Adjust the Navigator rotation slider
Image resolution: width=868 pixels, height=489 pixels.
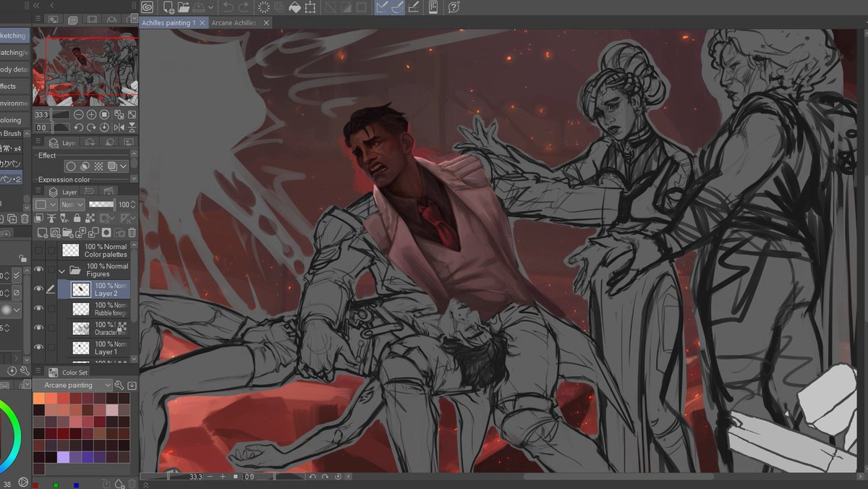point(61,127)
